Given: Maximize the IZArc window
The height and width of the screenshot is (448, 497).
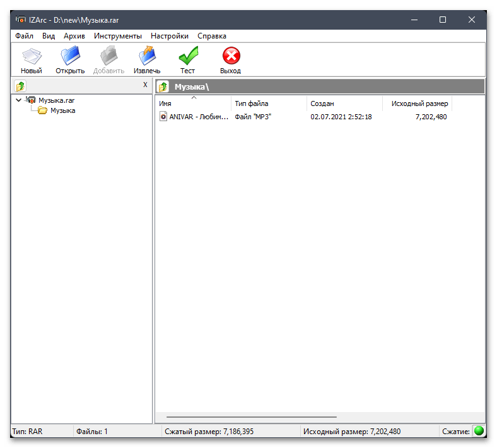Looking at the screenshot, I should 443,20.
